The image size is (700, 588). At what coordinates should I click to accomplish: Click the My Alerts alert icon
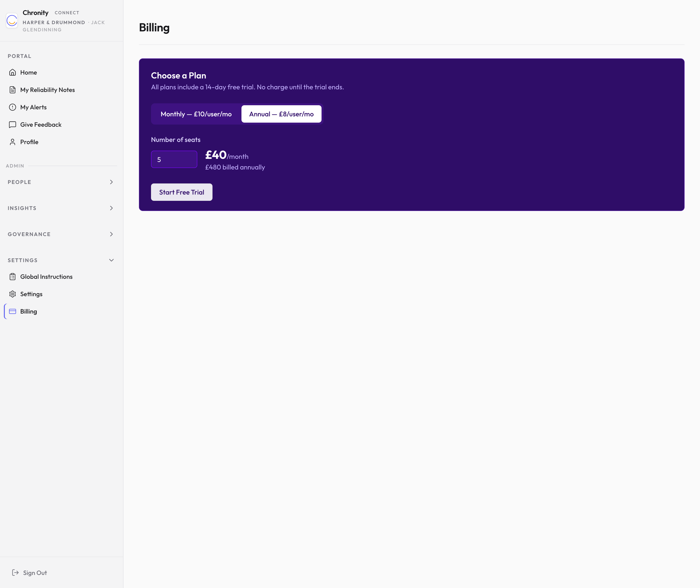(x=12, y=107)
